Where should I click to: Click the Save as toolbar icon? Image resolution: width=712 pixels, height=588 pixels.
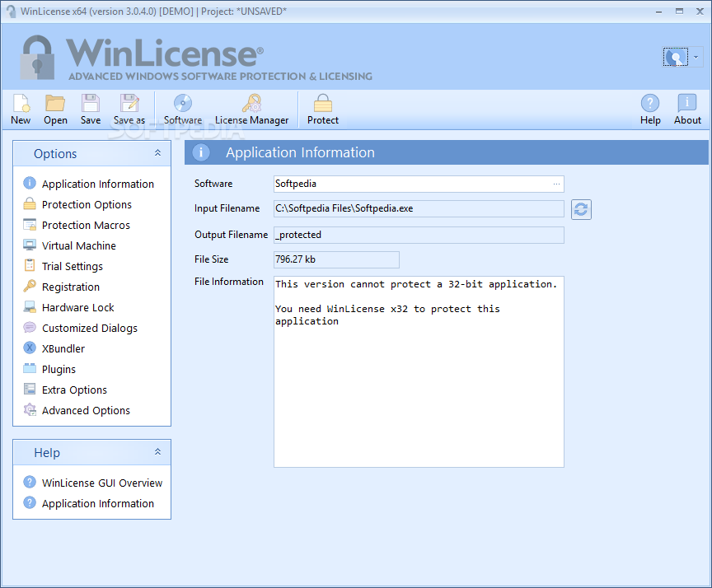[x=129, y=104]
